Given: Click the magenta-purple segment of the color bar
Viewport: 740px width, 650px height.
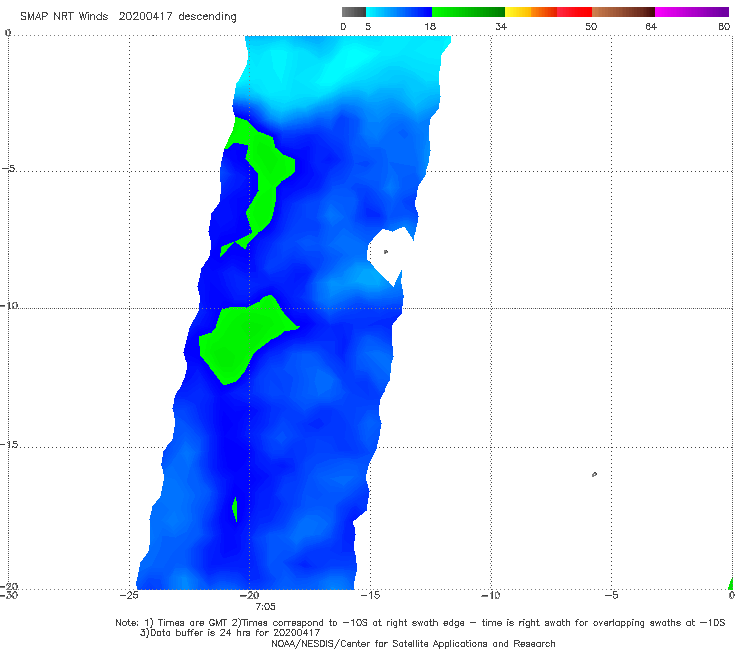Looking at the screenshot, I should pyautogui.click(x=692, y=12).
